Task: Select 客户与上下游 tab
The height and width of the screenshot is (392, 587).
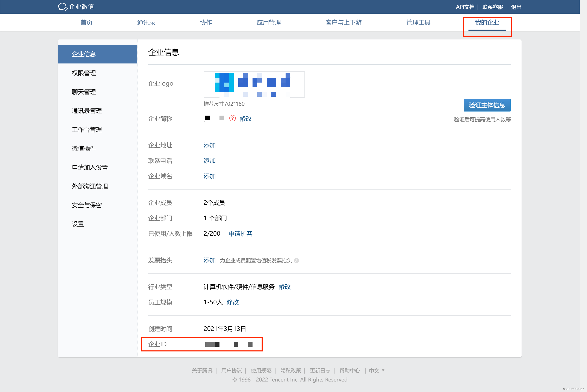Action: pyautogui.click(x=344, y=23)
